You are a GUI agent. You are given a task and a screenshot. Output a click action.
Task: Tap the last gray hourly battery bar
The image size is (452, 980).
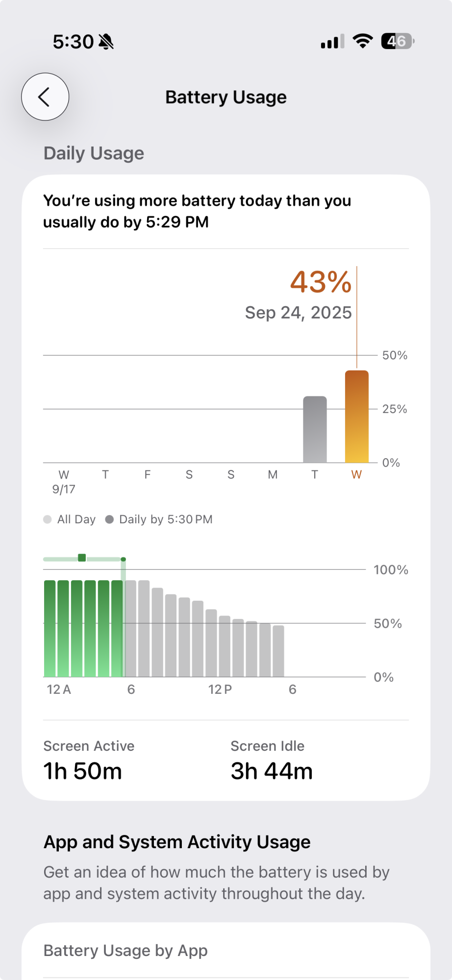pyautogui.click(x=278, y=651)
